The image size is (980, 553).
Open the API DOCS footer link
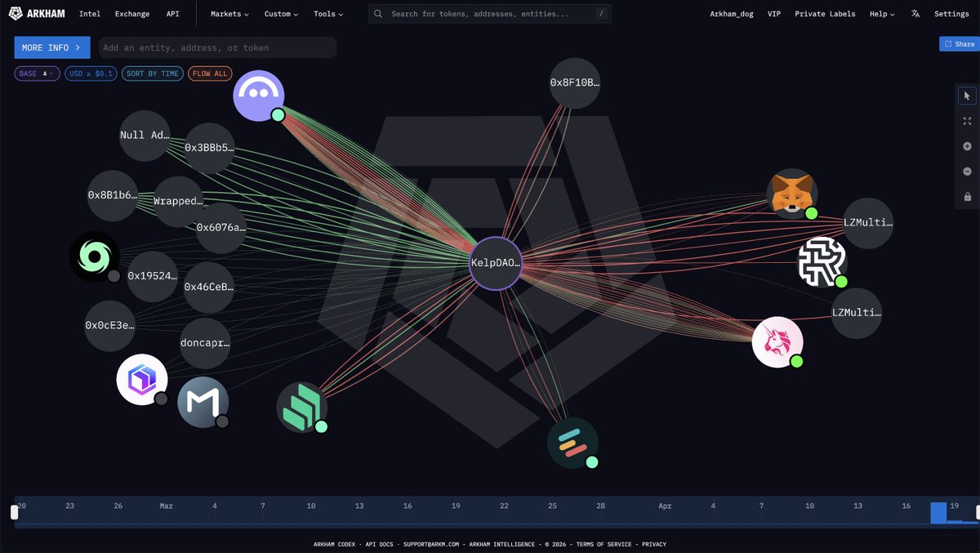381,544
